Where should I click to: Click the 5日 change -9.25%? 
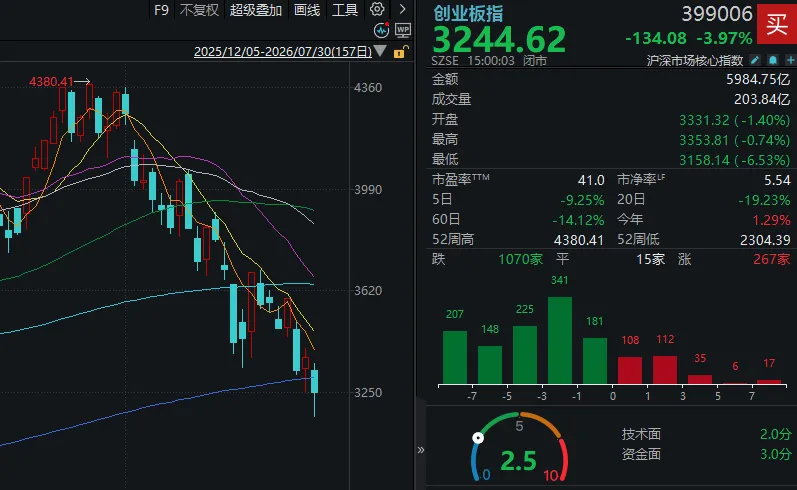point(583,200)
